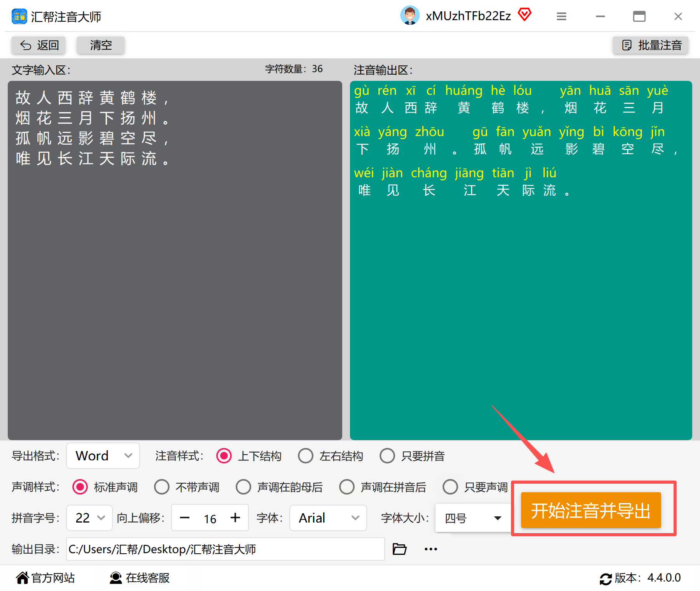Click the output directory path field
The width and height of the screenshot is (700, 591).
click(x=225, y=549)
